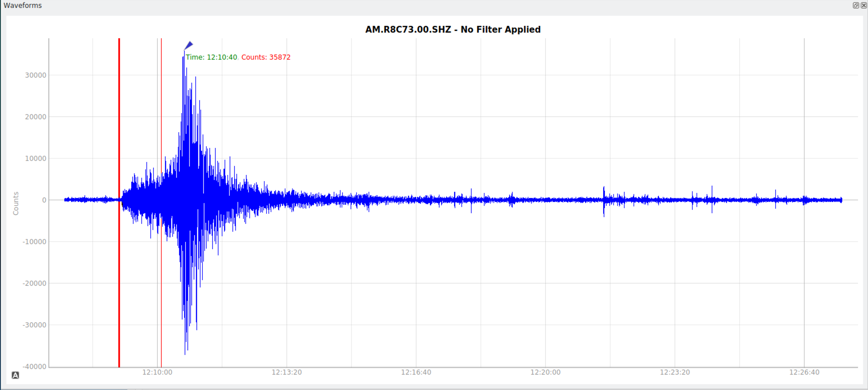Click the 10000 y-axis tick label
The height and width of the screenshot is (390, 868).
click(x=35, y=158)
